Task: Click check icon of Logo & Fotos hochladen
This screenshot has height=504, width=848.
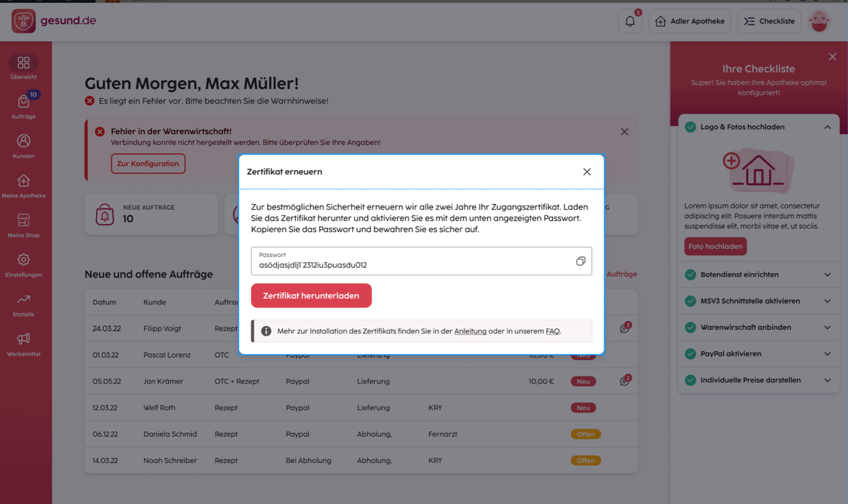Action: click(x=690, y=127)
